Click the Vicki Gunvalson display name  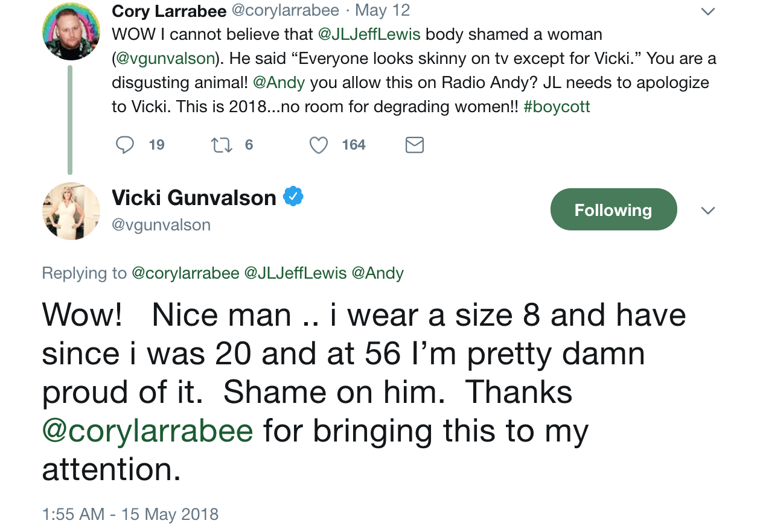click(x=194, y=197)
